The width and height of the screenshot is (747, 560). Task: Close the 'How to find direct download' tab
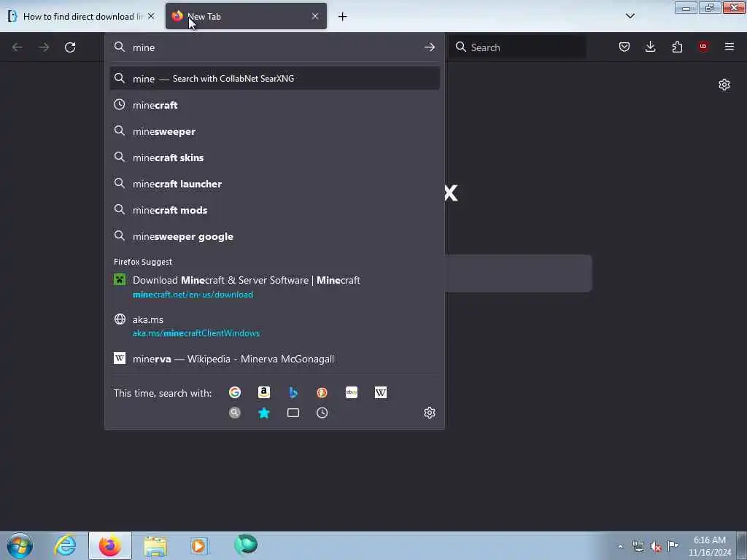pos(151,16)
